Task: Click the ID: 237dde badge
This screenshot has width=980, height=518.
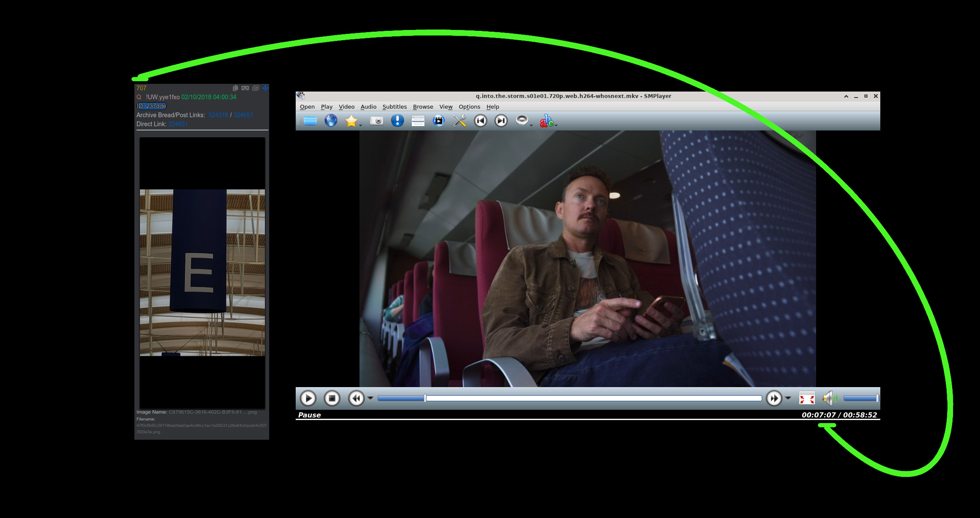Action: coord(151,106)
